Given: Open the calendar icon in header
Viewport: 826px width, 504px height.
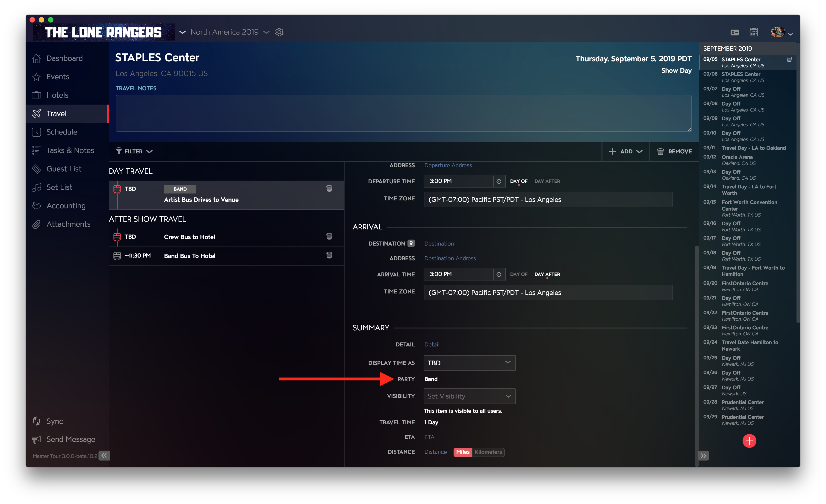Looking at the screenshot, I should (x=754, y=32).
